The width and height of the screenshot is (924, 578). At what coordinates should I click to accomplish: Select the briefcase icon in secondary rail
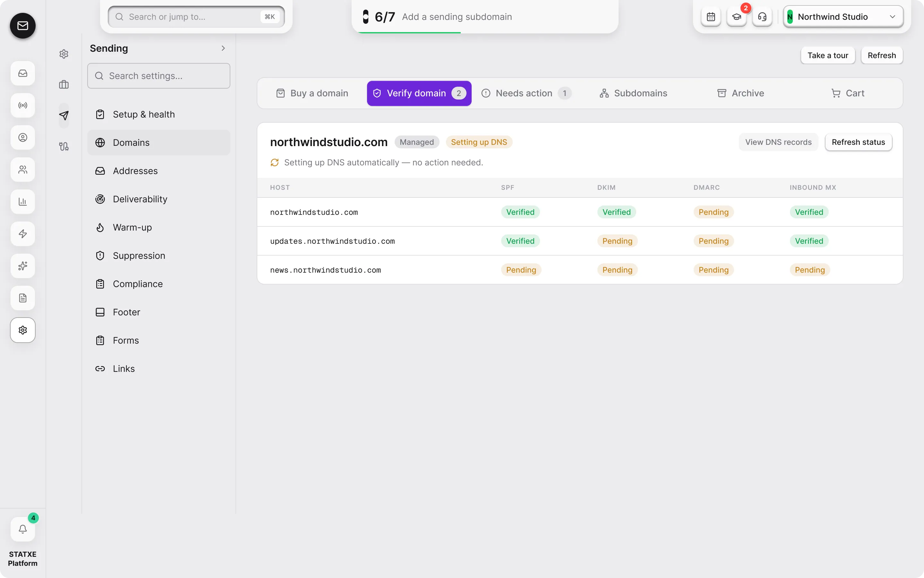click(x=64, y=84)
